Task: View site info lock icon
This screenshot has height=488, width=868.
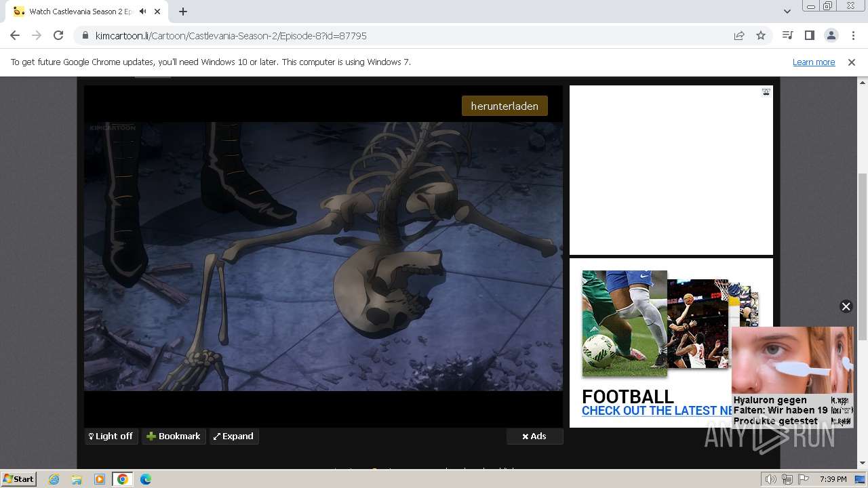Action: pos(85,36)
